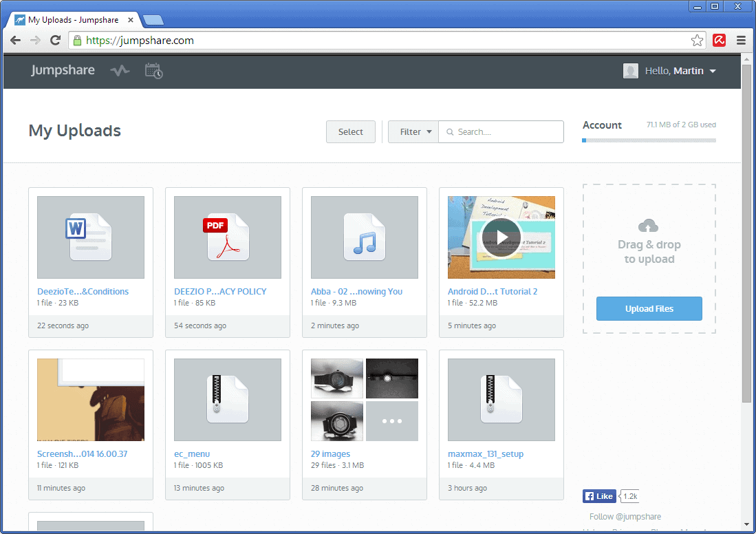The width and height of the screenshot is (756, 534).
Task: Click the address bar URL field
Action: [386, 41]
